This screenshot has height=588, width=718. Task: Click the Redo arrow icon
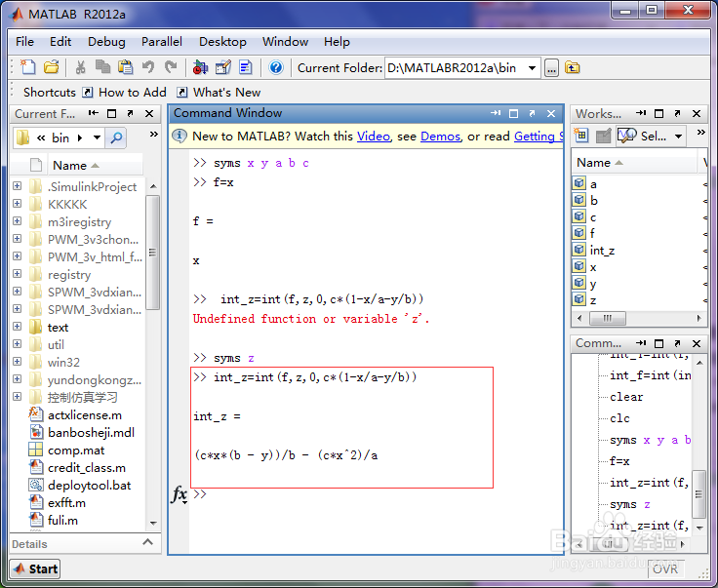(x=171, y=67)
